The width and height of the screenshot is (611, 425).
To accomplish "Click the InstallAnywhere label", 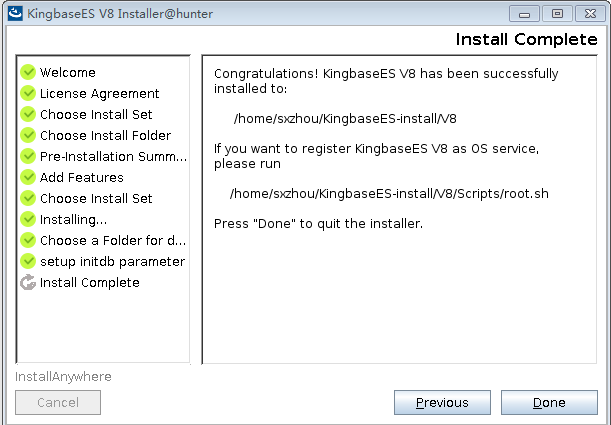I will (x=64, y=377).
